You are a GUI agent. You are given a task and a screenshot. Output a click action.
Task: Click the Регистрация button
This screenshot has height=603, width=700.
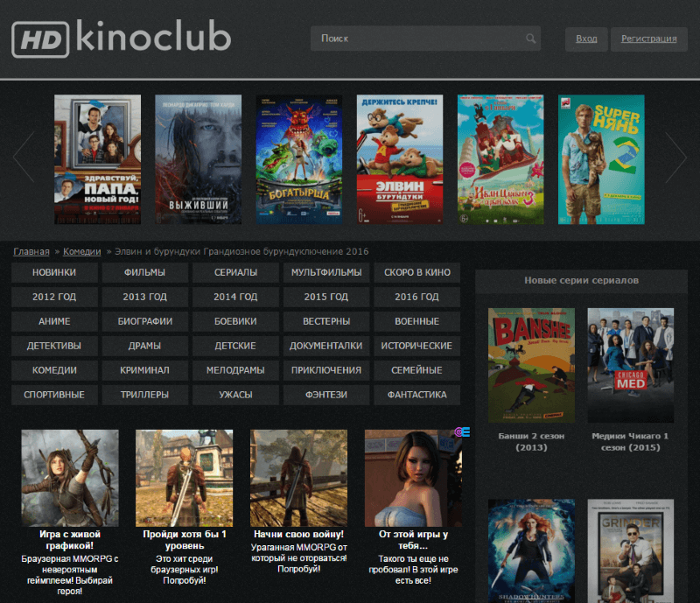tap(648, 39)
